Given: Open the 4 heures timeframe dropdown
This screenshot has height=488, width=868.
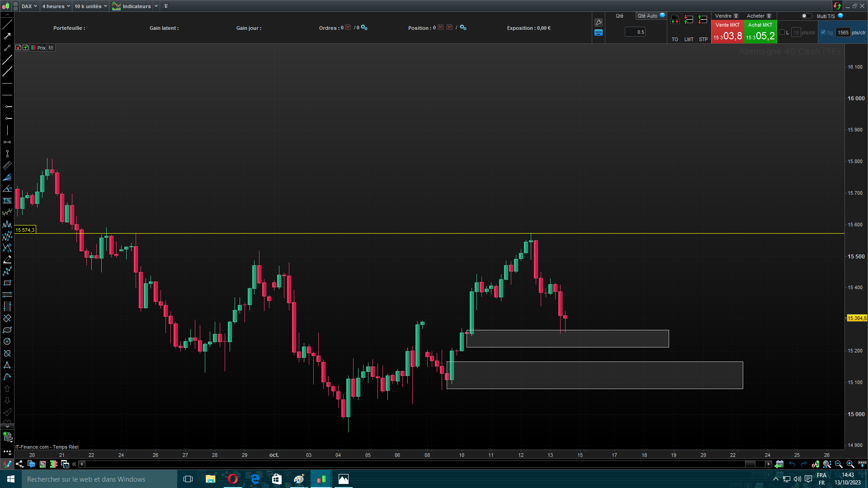Looking at the screenshot, I should 56,6.
